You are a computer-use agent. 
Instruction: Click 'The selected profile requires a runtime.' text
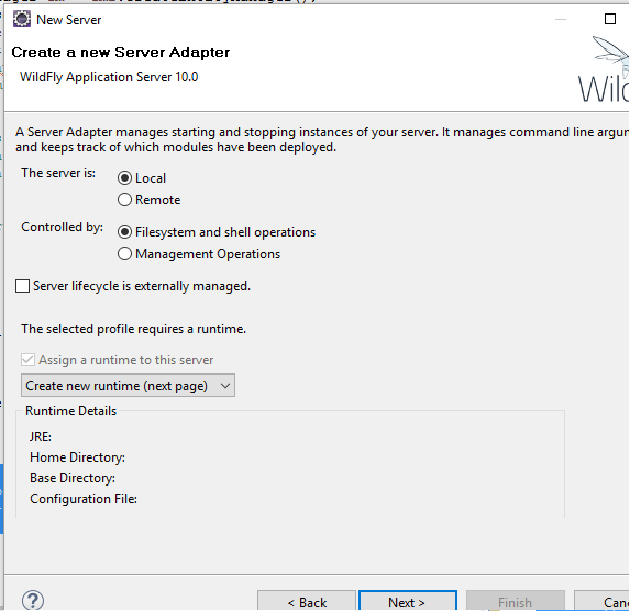(134, 329)
